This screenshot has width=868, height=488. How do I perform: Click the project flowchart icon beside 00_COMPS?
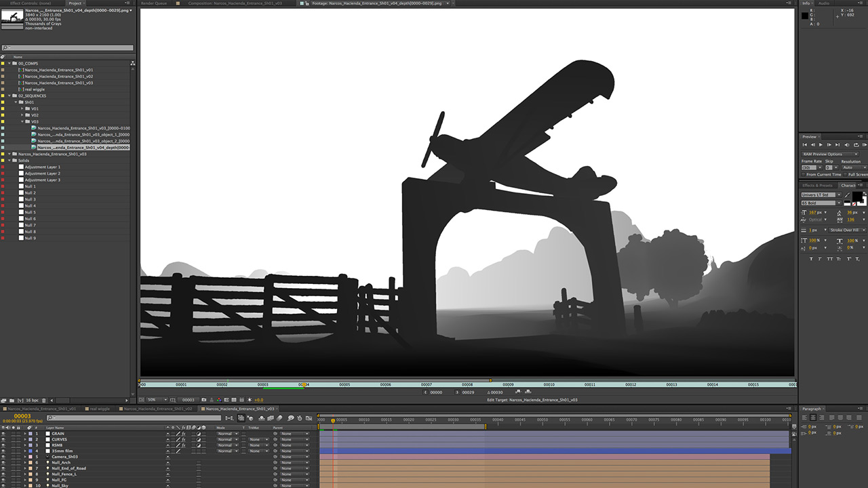coord(132,63)
